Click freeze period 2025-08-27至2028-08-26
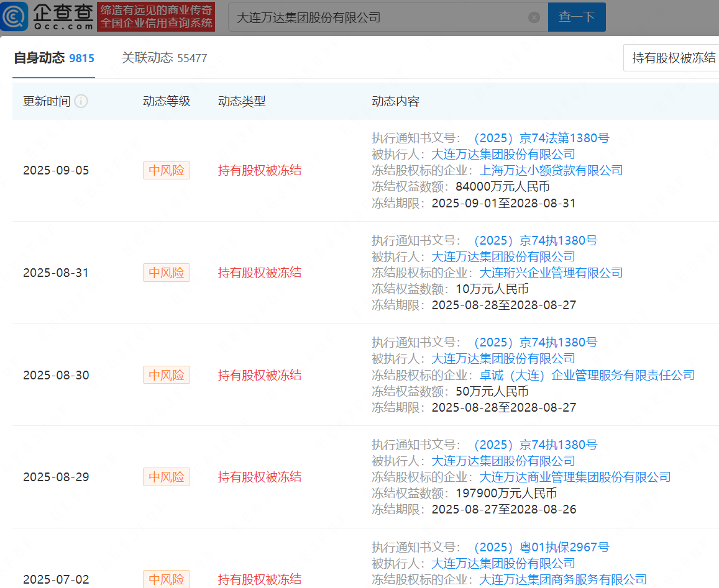The width and height of the screenshot is (719, 588). tap(503, 509)
